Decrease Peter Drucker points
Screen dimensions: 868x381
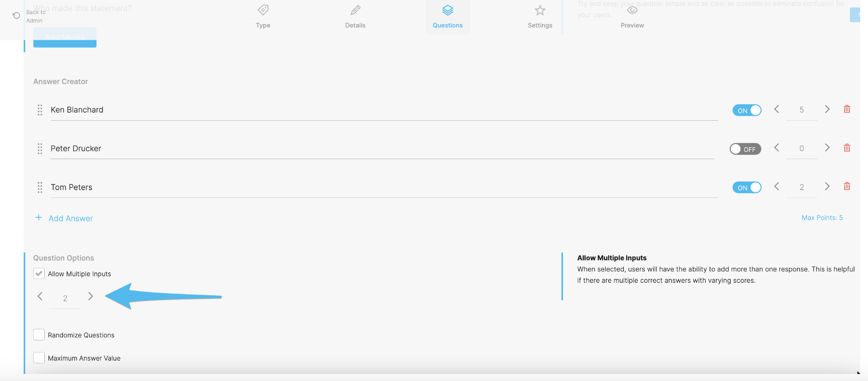(x=776, y=148)
